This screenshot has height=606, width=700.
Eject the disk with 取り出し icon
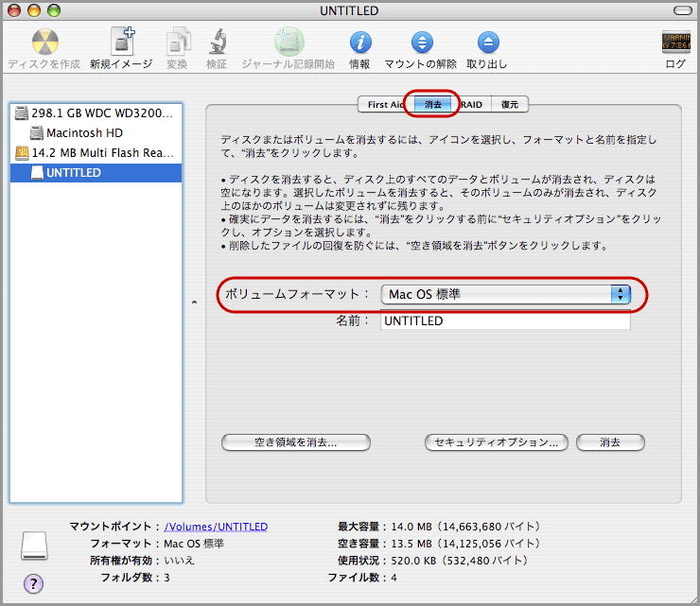488,43
